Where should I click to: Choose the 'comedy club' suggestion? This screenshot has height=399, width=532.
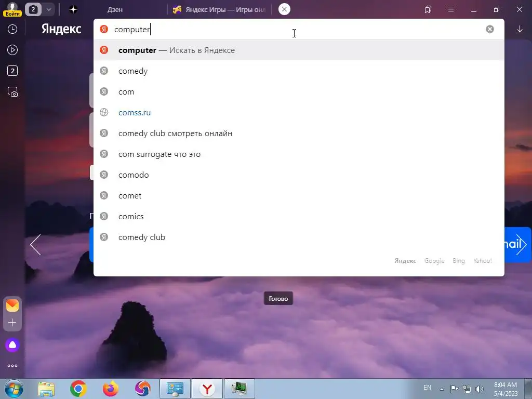coord(299,237)
